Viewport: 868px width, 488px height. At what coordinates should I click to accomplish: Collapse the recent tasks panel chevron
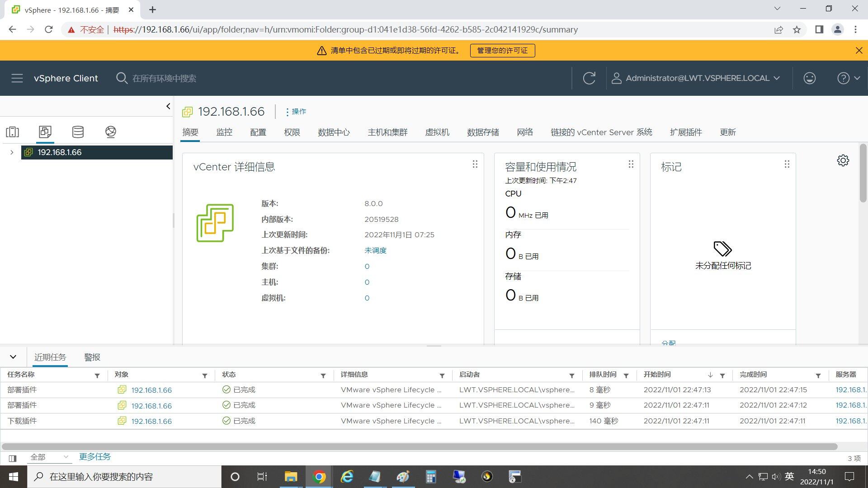point(13,357)
